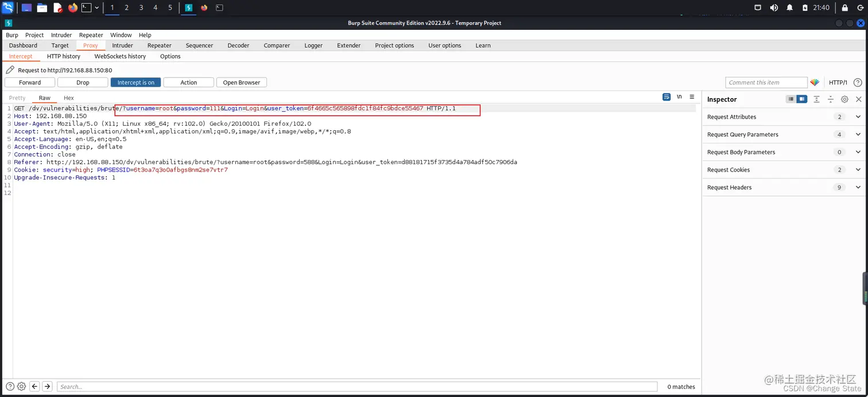Click the Comment this item field

[766, 83]
